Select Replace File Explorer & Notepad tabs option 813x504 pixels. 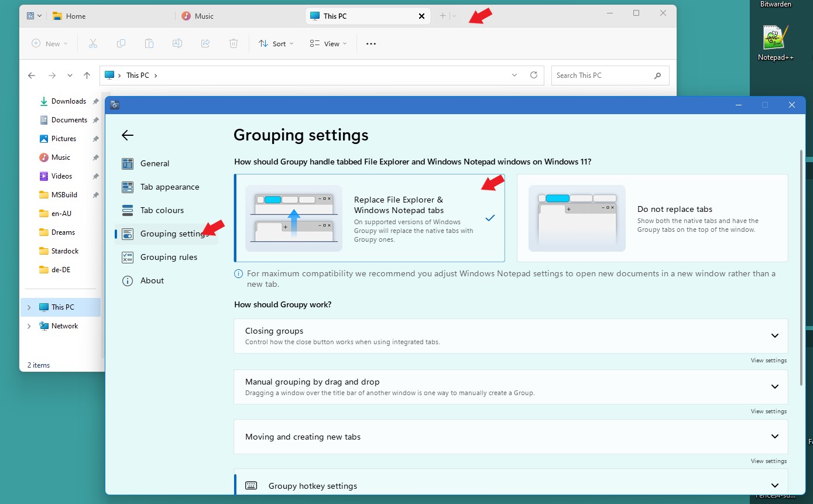[x=369, y=218]
